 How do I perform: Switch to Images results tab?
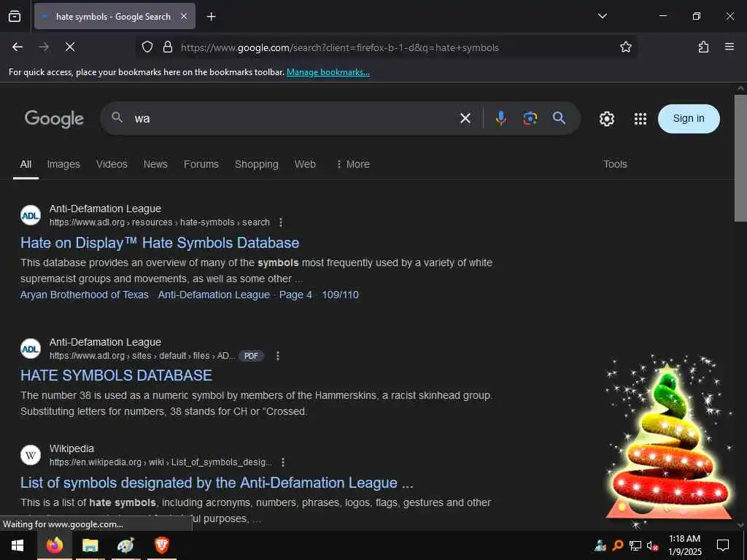[x=63, y=164]
